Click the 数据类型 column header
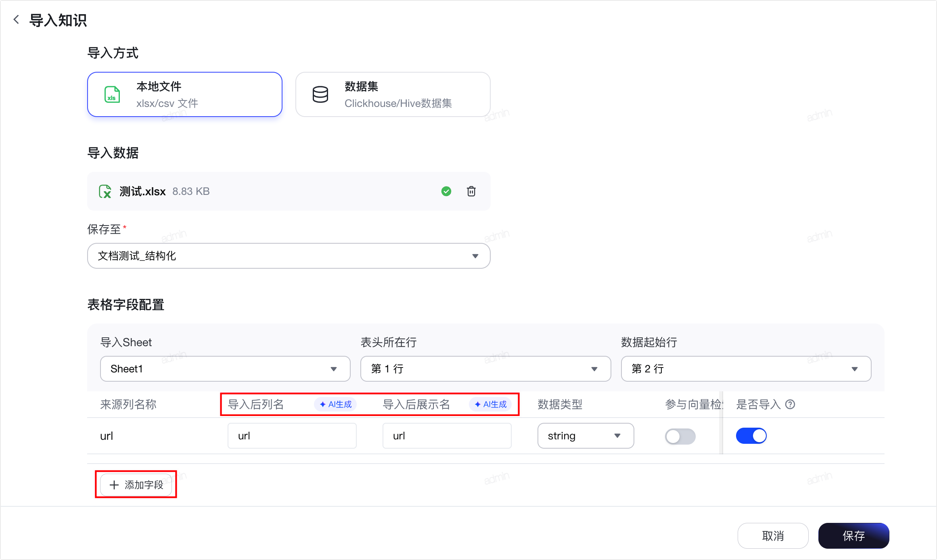The height and width of the screenshot is (560, 937). 560,404
